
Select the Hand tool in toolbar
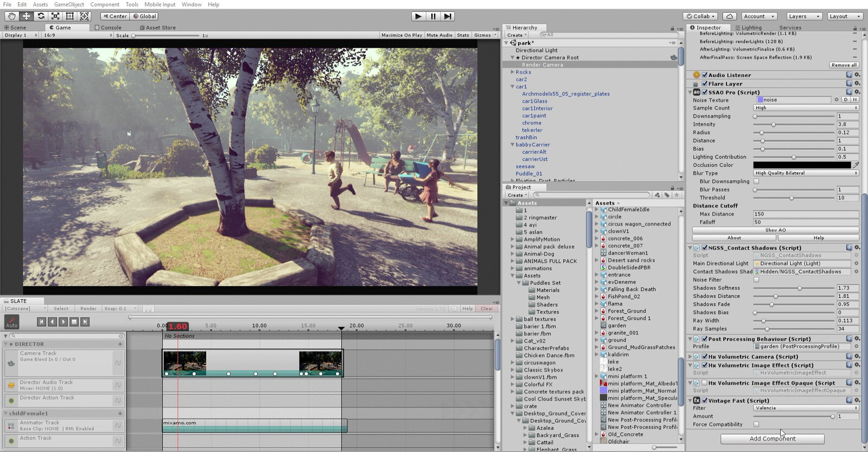click(11, 16)
